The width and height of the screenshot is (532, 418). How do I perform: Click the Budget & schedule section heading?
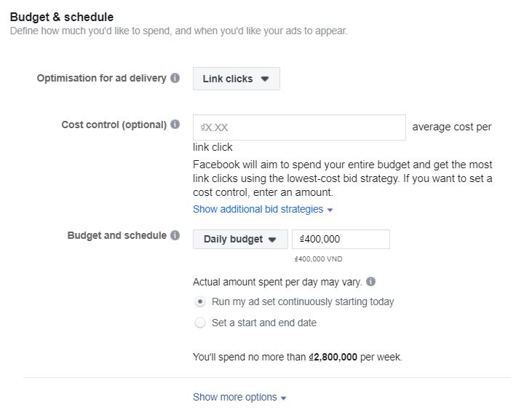click(x=62, y=17)
